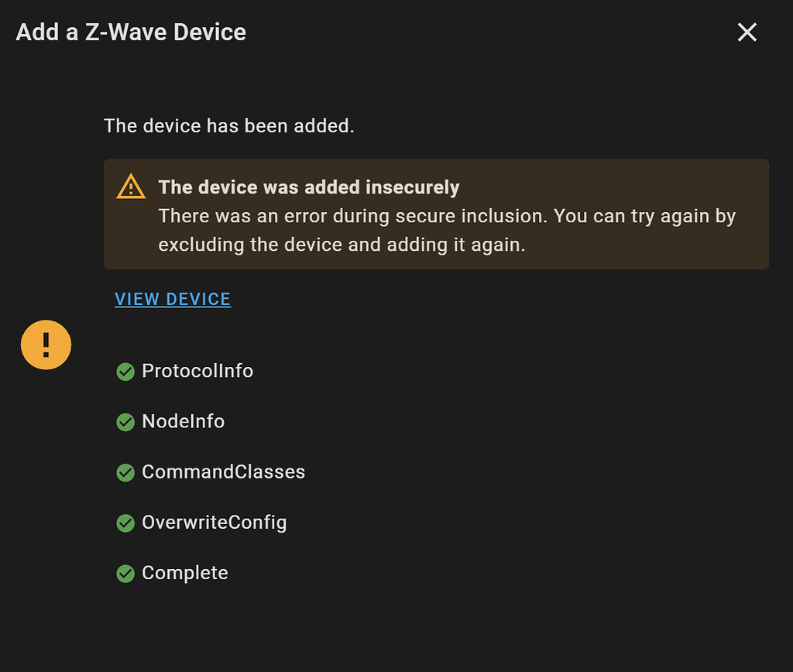Select the green checkmark beside ProtocolInfo
Screen dimensions: 793x672
[x=125, y=372]
